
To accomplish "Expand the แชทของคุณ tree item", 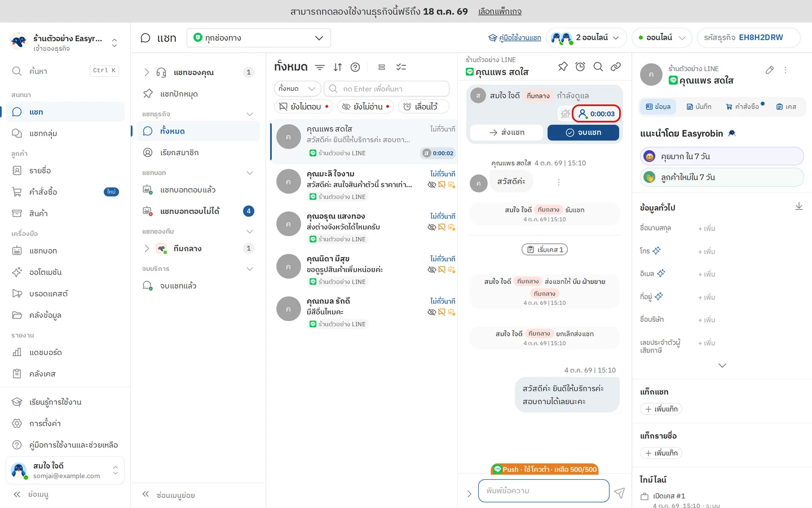I will pos(147,72).
